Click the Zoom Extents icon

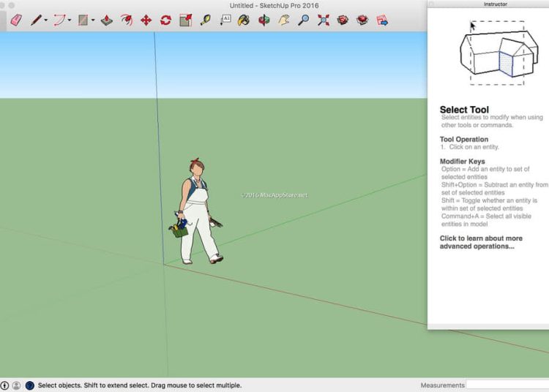pyautogui.click(x=324, y=20)
